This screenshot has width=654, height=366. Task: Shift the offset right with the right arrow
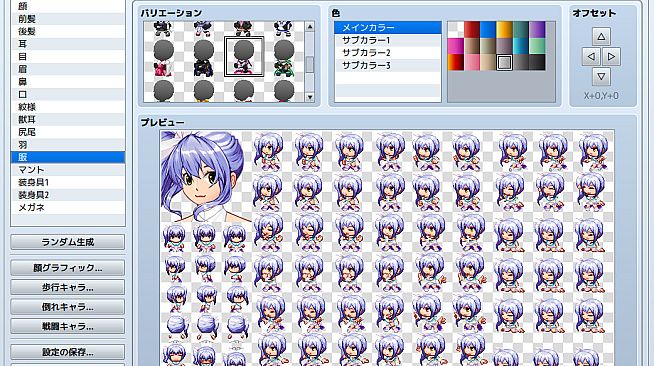click(611, 56)
